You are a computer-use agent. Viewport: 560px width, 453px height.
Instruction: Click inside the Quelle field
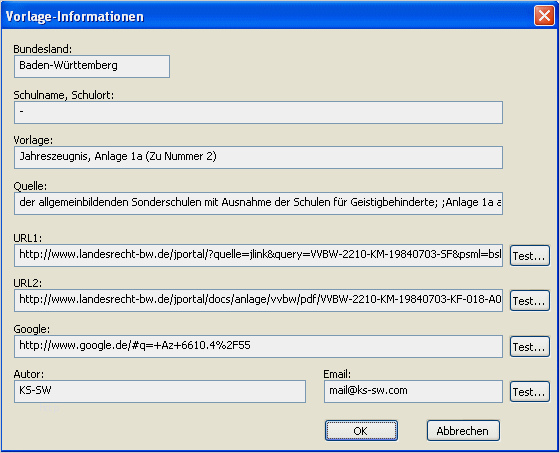click(x=258, y=203)
